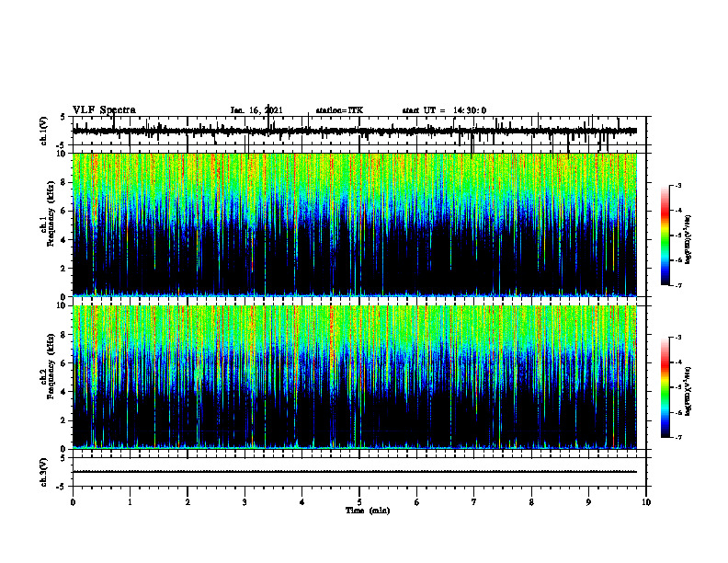Viewport: 728px width, 563px height.
Task: Click the "4" minute tick label
Action: (x=302, y=502)
